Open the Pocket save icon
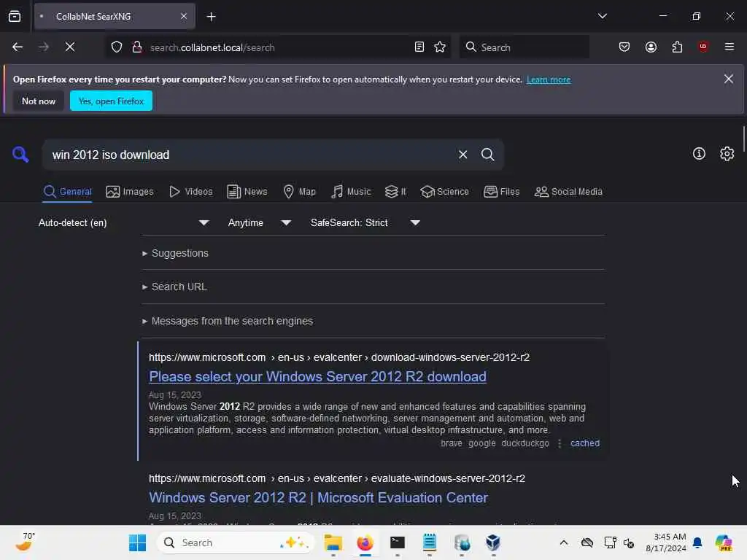 [x=624, y=47]
